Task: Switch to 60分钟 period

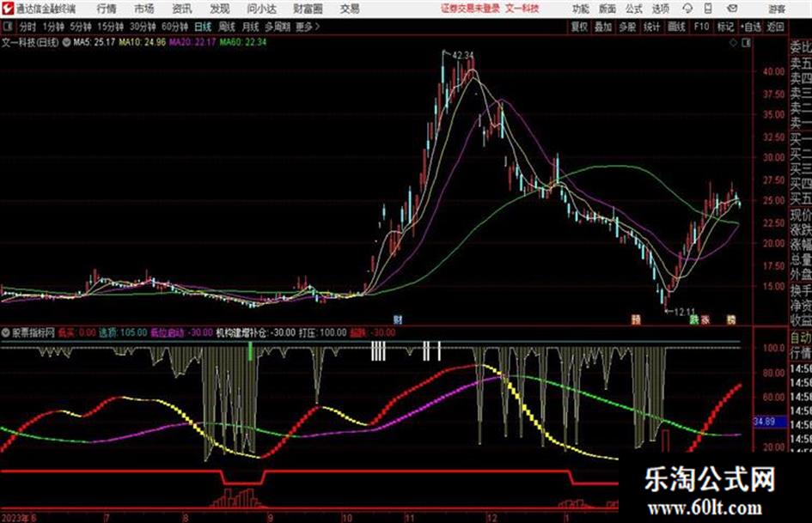Action: (175, 27)
